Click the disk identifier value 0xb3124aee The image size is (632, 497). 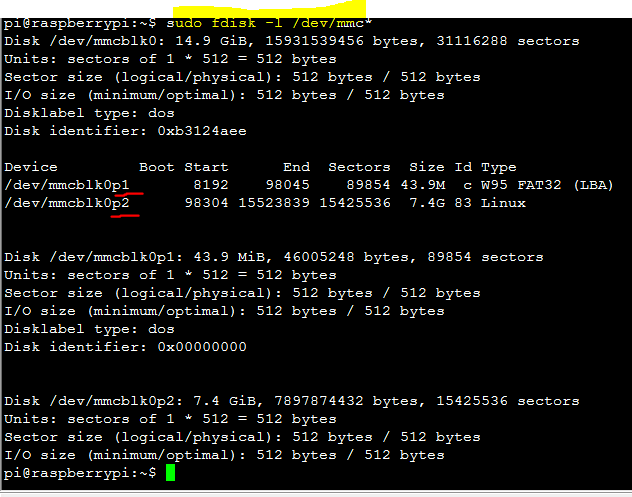(x=202, y=131)
